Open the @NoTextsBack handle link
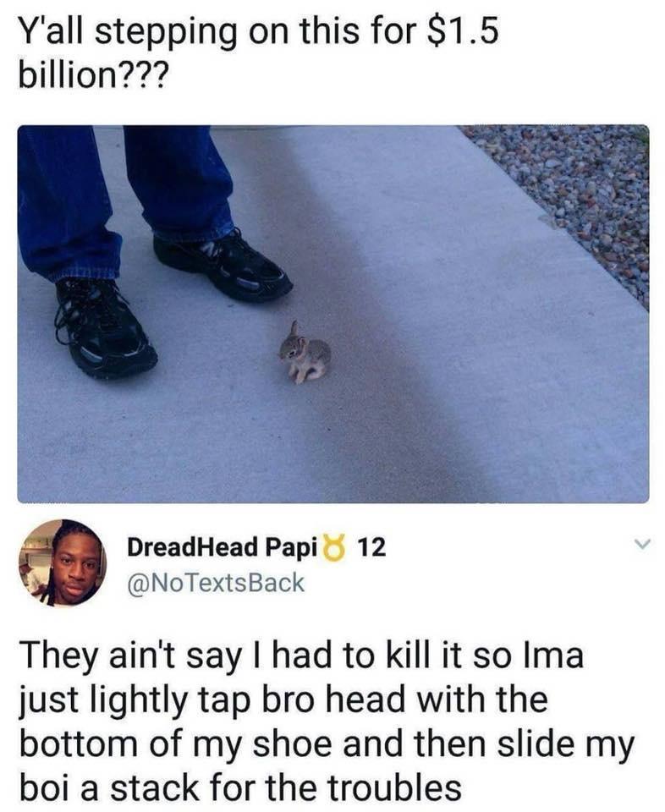This screenshot has width=665, height=812. [216, 582]
